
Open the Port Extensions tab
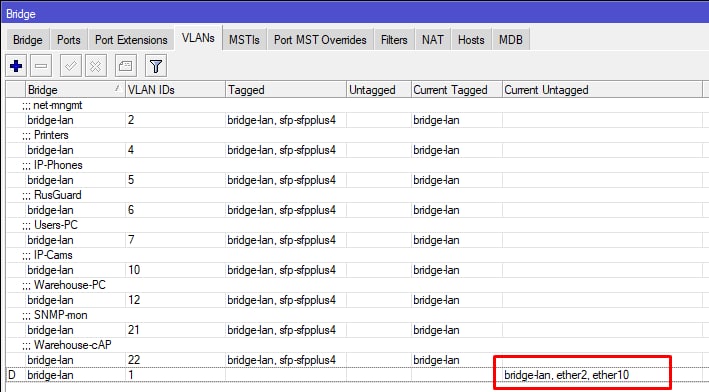pyautogui.click(x=131, y=40)
